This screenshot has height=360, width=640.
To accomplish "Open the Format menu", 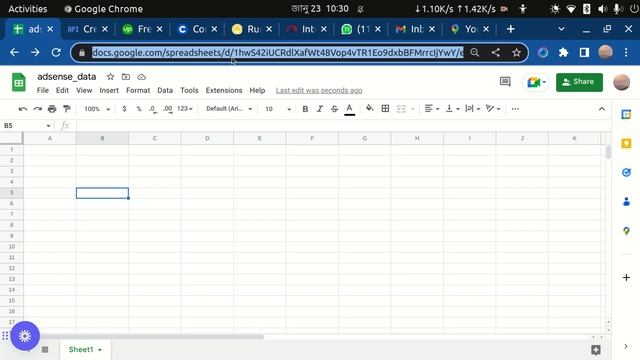I will click(x=138, y=90).
